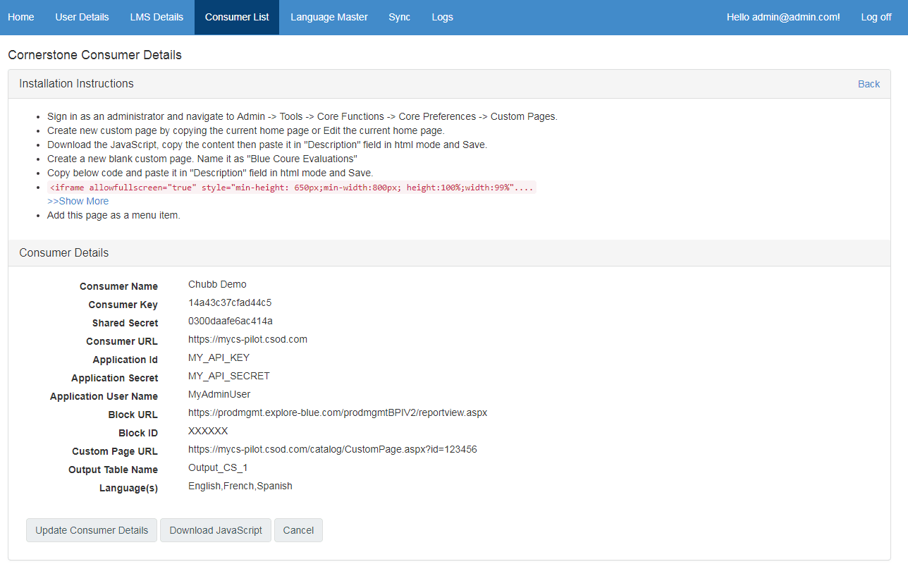This screenshot has width=908, height=588.
Task: Click the Download JavaScript button
Action: click(x=216, y=530)
